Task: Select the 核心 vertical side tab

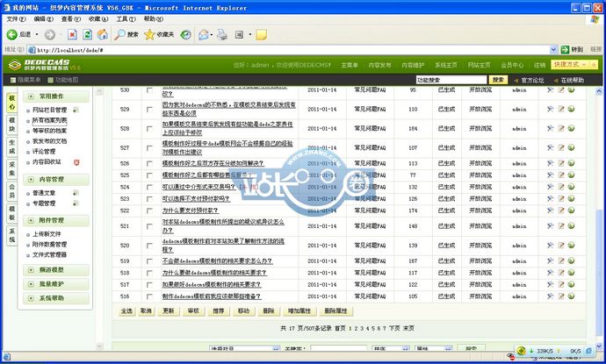Action: (12, 103)
